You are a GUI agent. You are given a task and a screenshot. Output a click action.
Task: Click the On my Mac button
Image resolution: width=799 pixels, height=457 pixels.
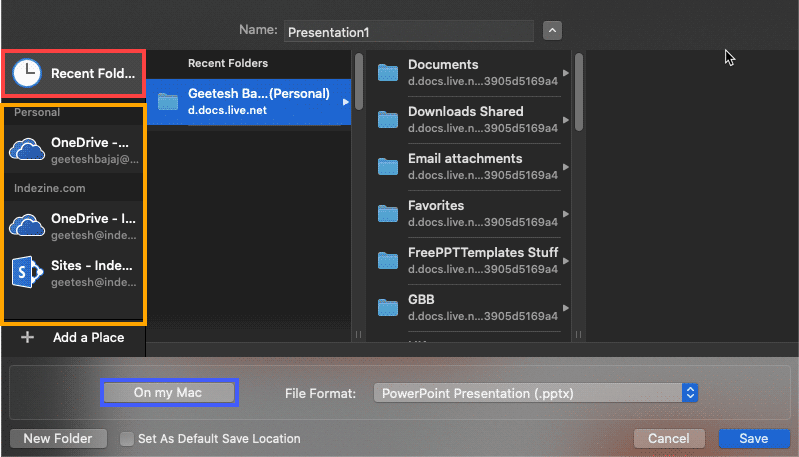[x=168, y=393]
